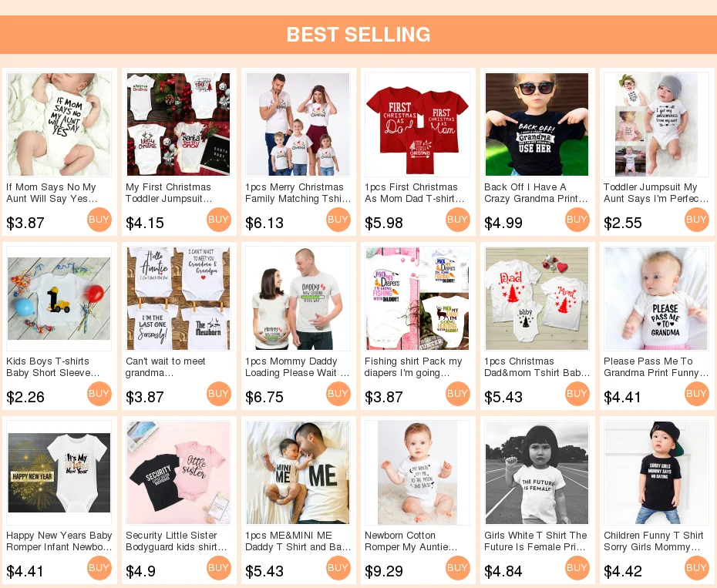Click BUY for the $4.9 Little Sister shirt
Viewport: 717px width, 588px height.
(x=219, y=568)
